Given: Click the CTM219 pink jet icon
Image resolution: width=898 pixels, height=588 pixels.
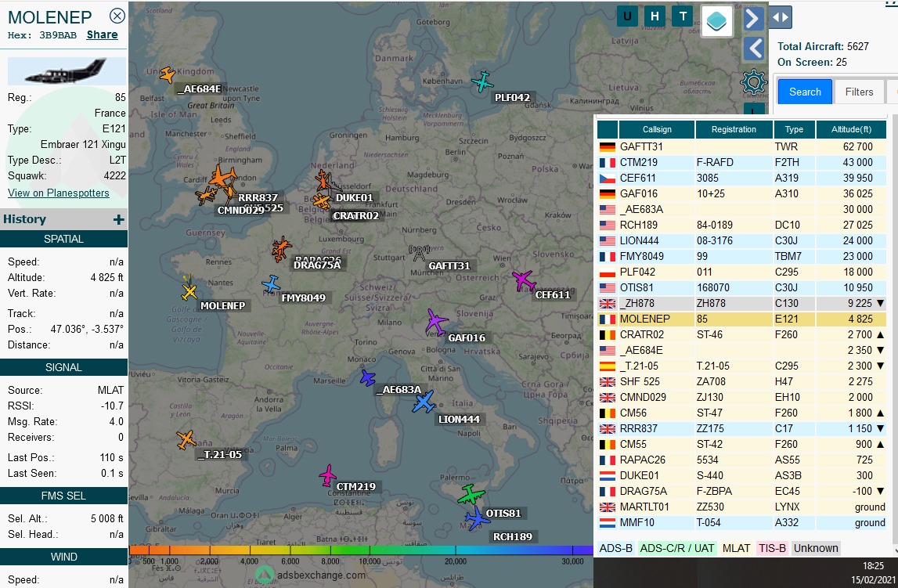Looking at the screenshot, I should point(327,475).
